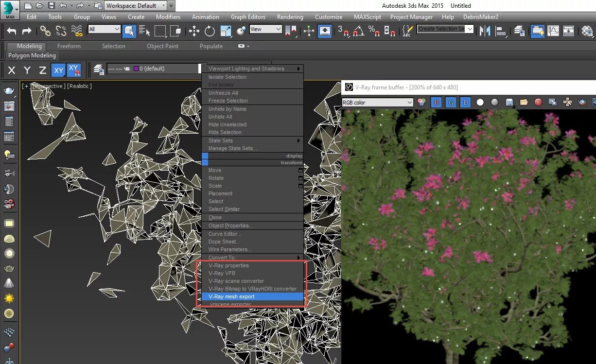Viewport: 596px width, 364px height.
Task: Toggle the XY axis constraint button
Action: pyautogui.click(x=58, y=70)
